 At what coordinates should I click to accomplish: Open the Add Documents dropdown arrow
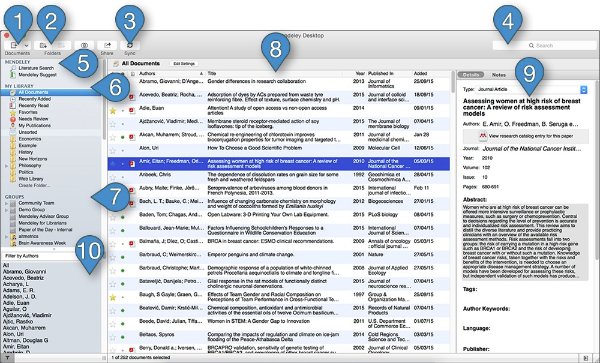(26, 45)
